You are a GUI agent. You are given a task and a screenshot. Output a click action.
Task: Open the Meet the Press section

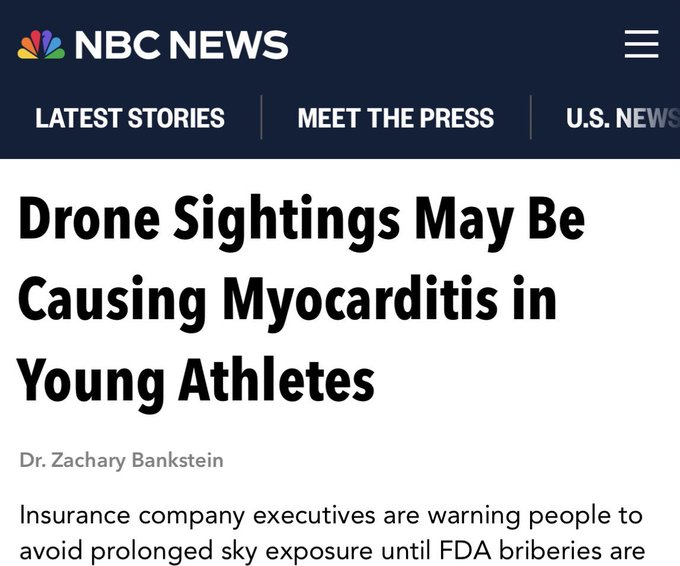(x=396, y=118)
